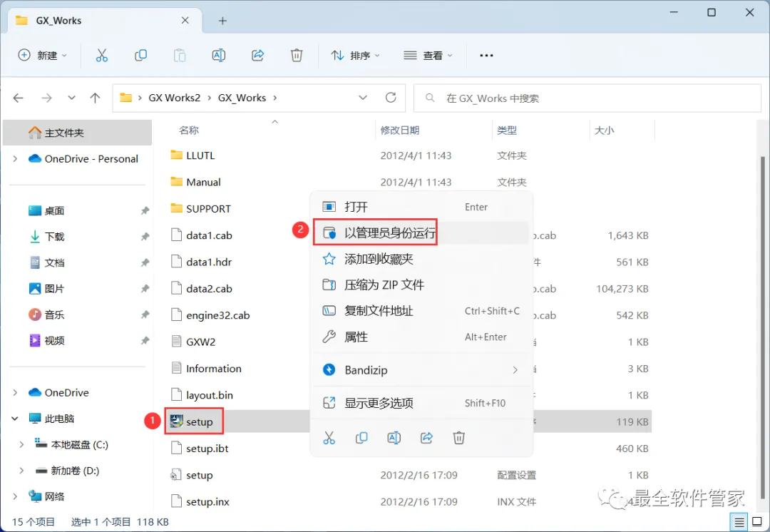Click the Rename icon in the context menu
The image size is (770, 532).
tap(394, 438)
